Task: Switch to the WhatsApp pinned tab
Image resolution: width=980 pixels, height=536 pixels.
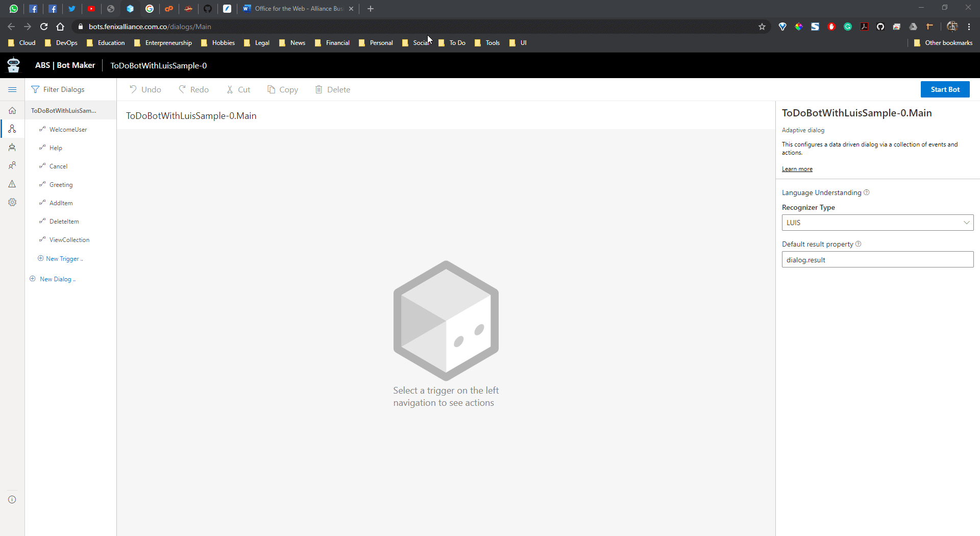Action: (x=14, y=9)
